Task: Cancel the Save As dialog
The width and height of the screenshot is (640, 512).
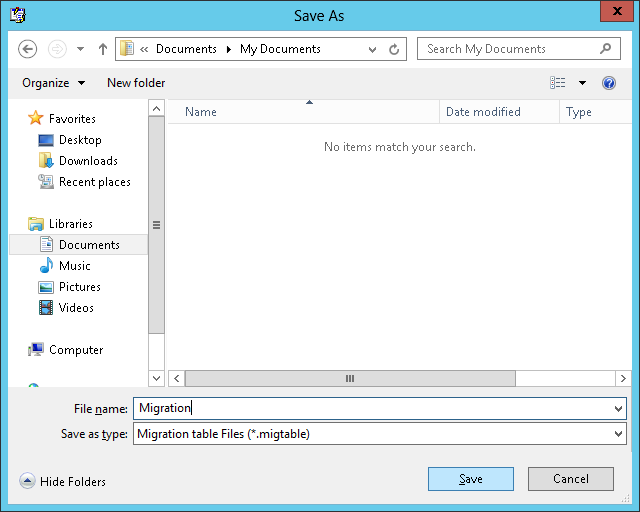Action: click(570, 479)
